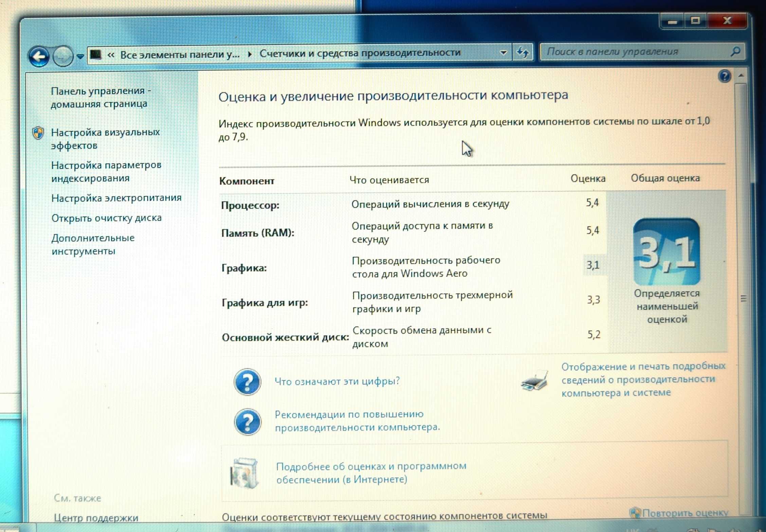Image resolution: width=766 pixels, height=532 pixels.
Task: Click the shield icon by 'Настройка визуальных эффектов'
Action: click(x=38, y=133)
